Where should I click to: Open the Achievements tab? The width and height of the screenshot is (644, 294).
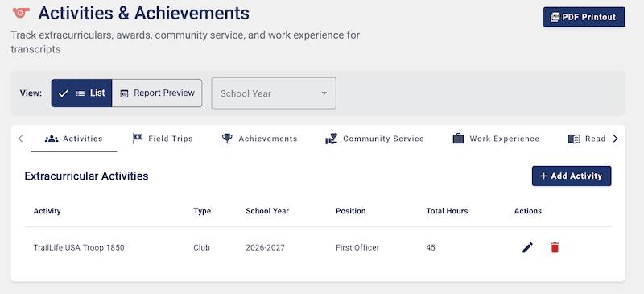pyautogui.click(x=259, y=139)
